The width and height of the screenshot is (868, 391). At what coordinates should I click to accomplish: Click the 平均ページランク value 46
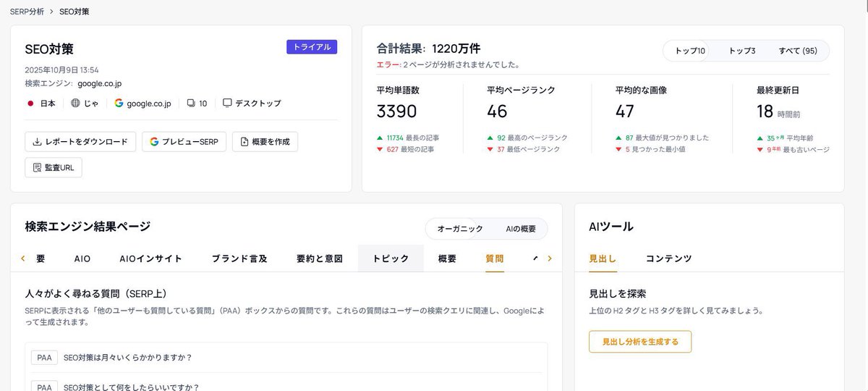[x=497, y=112]
